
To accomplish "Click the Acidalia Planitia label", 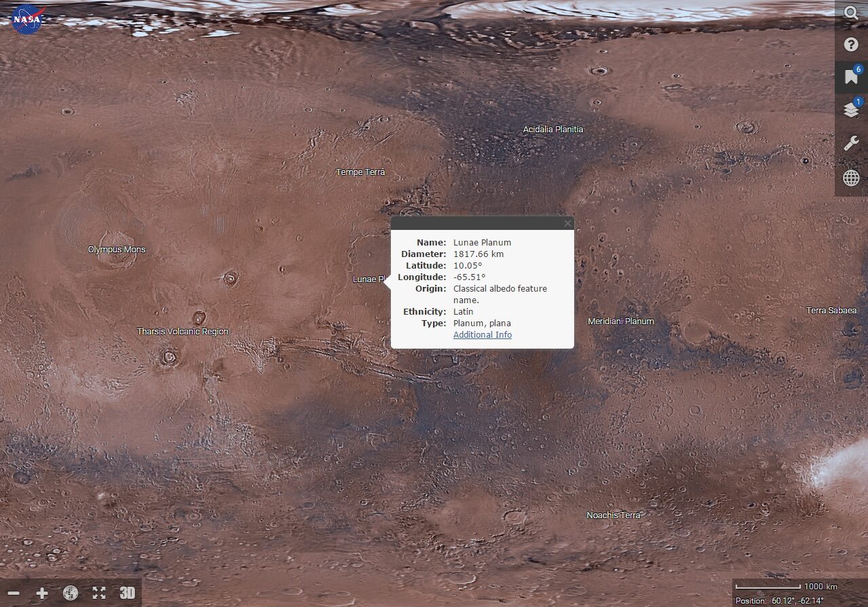I will pos(552,130).
